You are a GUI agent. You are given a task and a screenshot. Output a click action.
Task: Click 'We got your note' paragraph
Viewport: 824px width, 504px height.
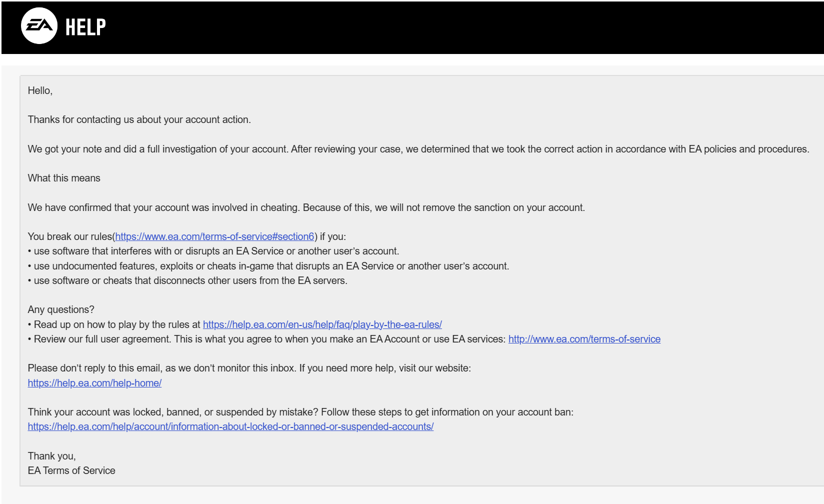tap(418, 149)
